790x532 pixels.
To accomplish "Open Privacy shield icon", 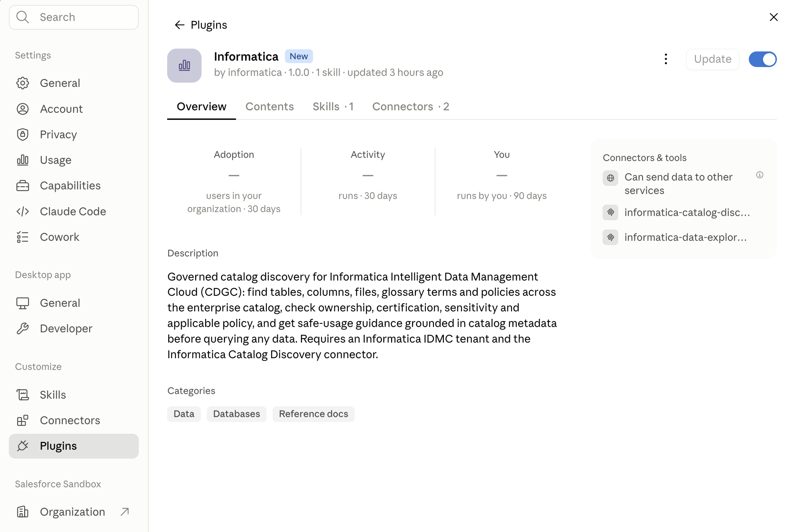I will 23,134.
